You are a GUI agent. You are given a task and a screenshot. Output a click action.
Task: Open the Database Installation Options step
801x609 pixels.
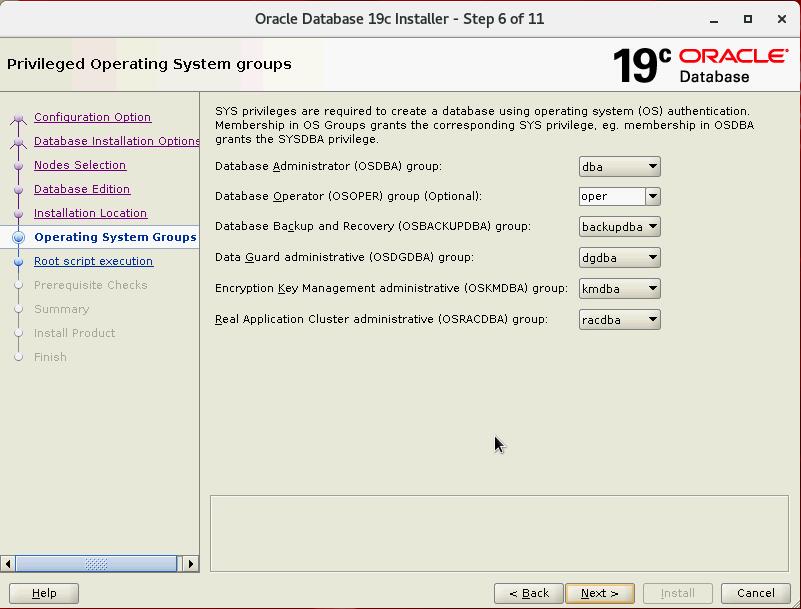click(116, 141)
